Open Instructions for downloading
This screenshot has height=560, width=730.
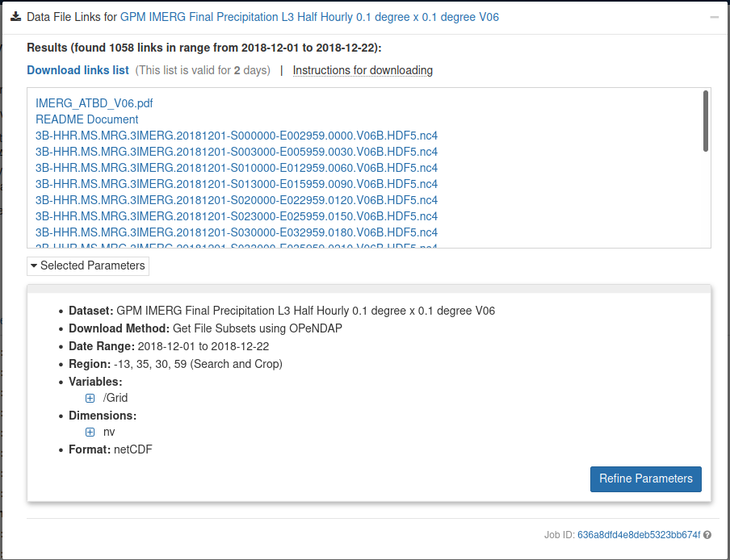coord(363,70)
